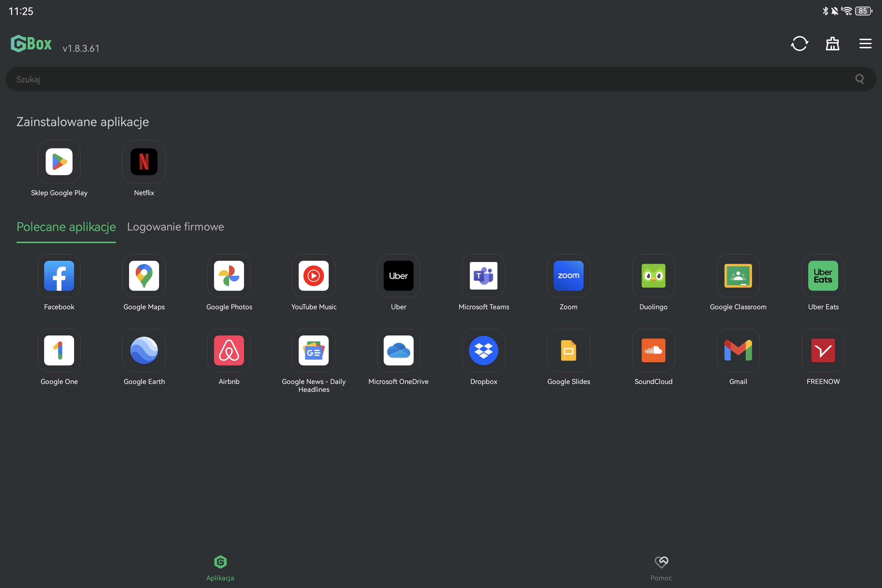
Task: Open Microsoft OneDrive icon
Action: tap(399, 350)
